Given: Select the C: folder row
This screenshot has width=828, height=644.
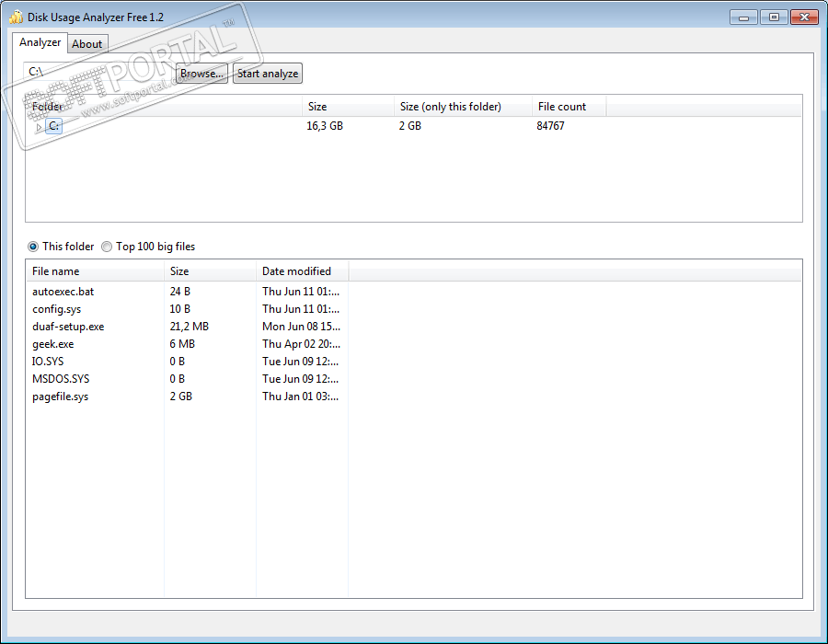Looking at the screenshot, I should click(413, 126).
